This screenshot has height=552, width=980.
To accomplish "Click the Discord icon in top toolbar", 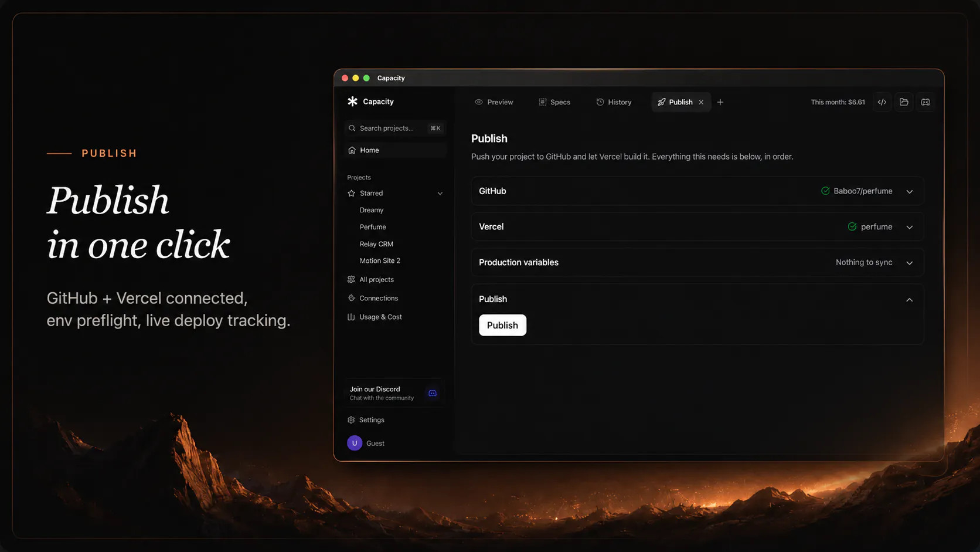I will pyautogui.click(x=925, y=102).
